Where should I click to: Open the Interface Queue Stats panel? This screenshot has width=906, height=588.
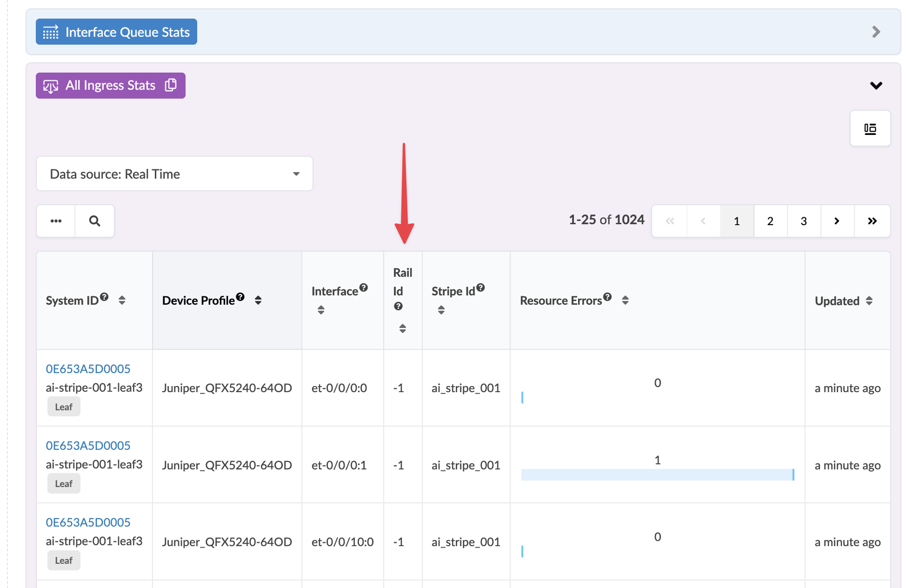[x=116, y=32]
